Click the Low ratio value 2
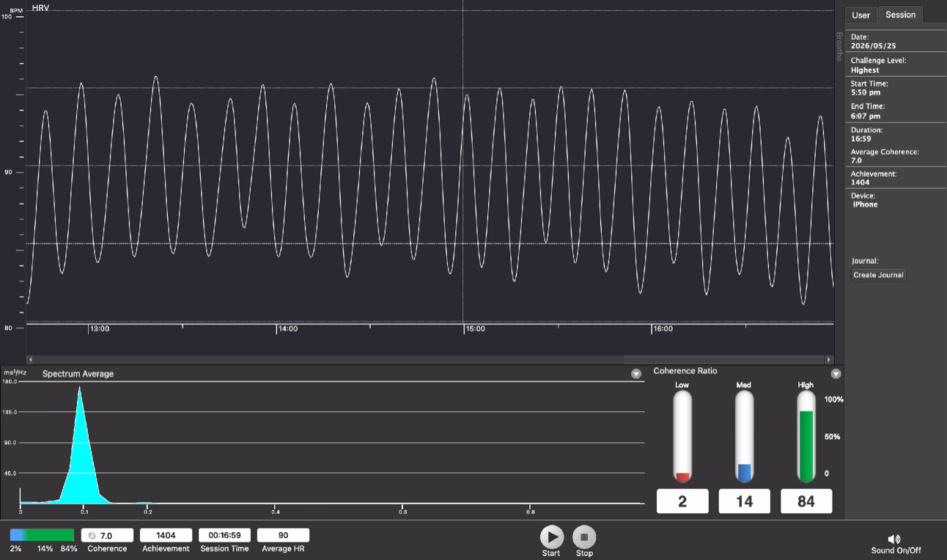This screenshot has width=947, height=560. [682, 501]
